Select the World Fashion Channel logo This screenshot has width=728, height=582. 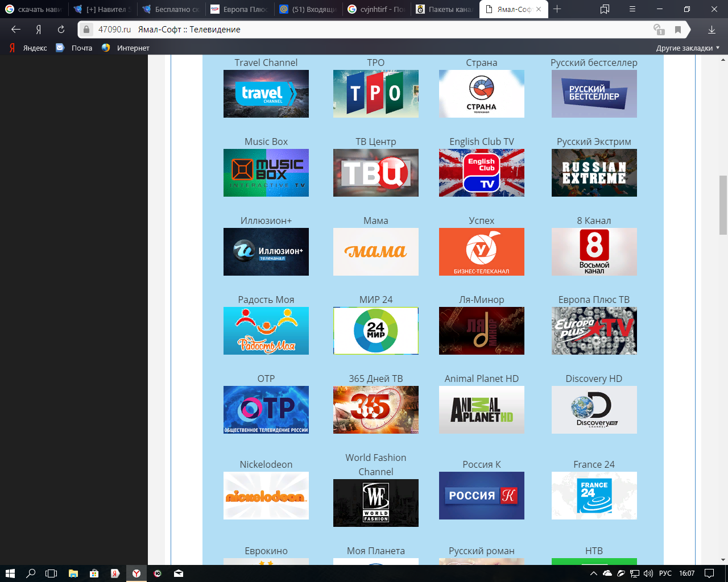click(376, 503)
